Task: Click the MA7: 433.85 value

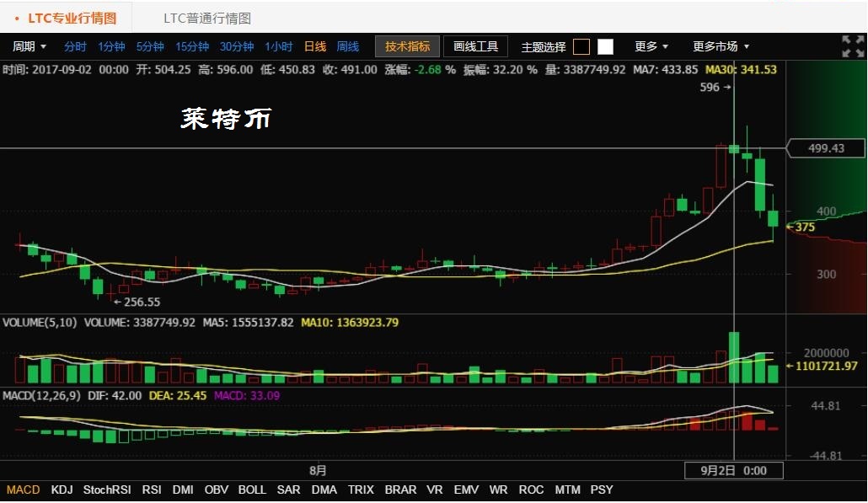Action: tap(666, 69)
